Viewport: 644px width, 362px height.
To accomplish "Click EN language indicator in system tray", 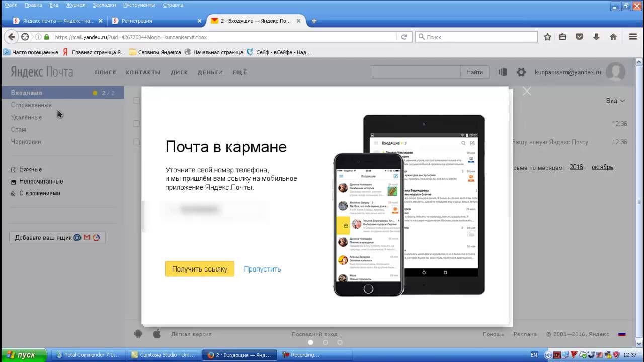I will (x=534, y=355).
